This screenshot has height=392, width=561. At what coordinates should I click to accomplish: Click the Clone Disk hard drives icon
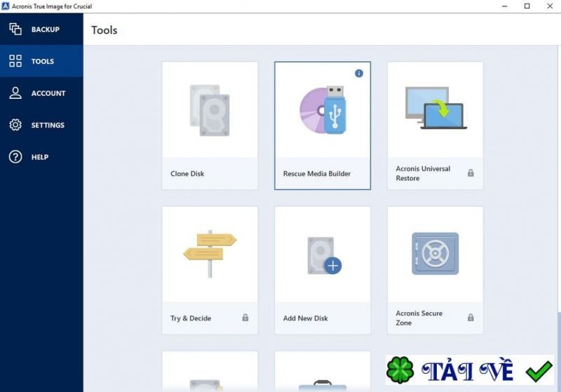[x=210, y=110]
